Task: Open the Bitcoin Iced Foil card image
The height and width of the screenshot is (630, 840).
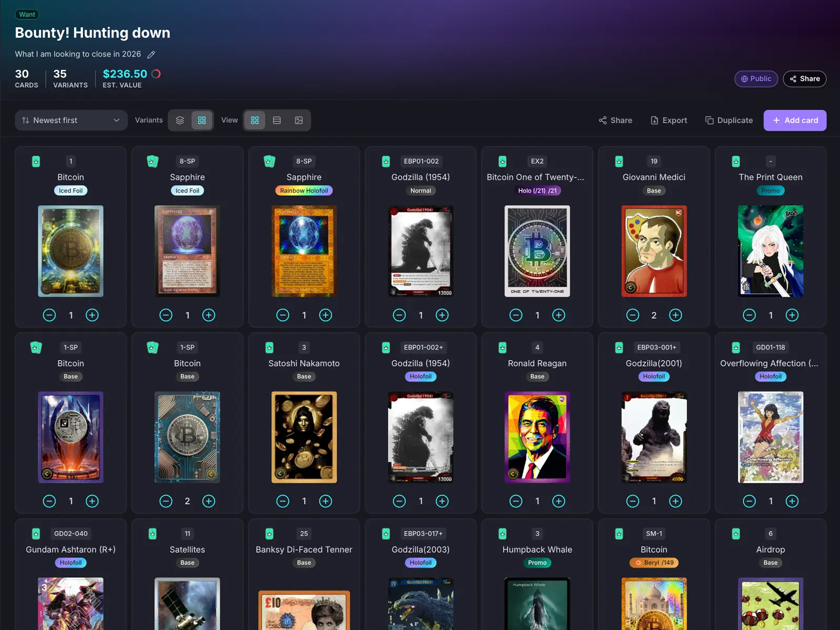Action: pos(71,251)
